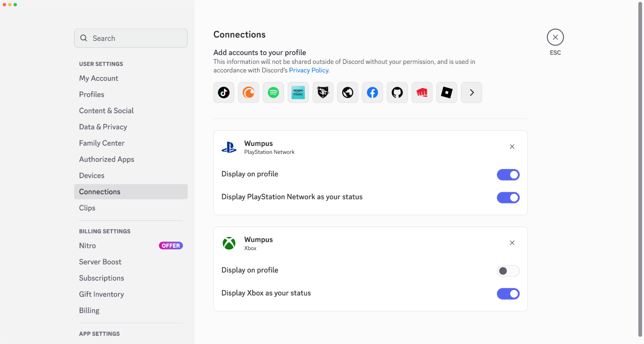
Task: Disable Display on profile for PlayStation Network
Action: (508, 175)
